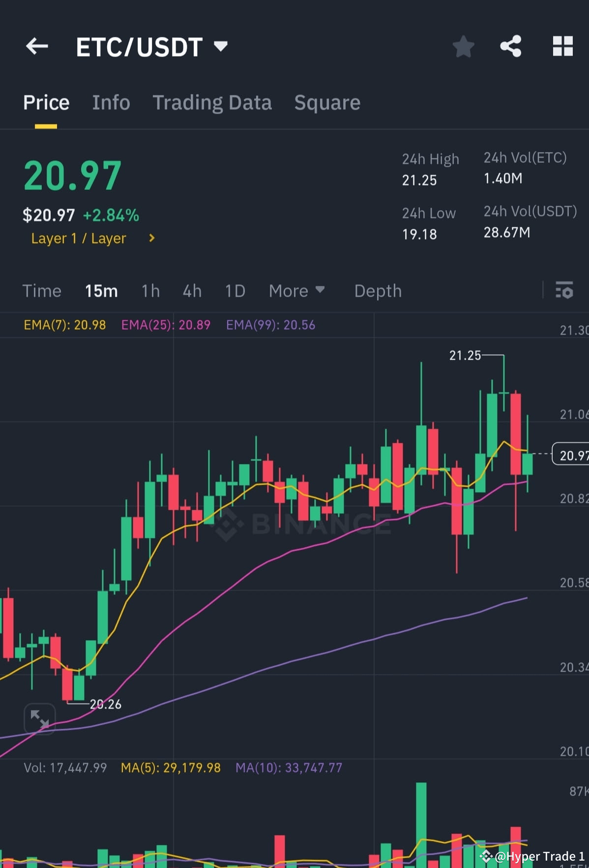Expand the Layer 1 / Layer category chevron
The width and height of the screenshot is (589, 868).
click(151, 238)
